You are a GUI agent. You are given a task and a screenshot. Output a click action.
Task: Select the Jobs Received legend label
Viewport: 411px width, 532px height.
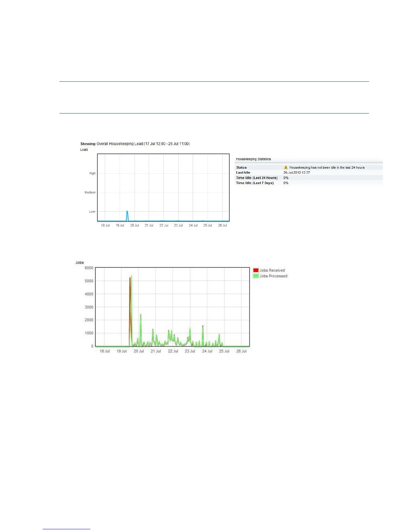pos(272,270)
